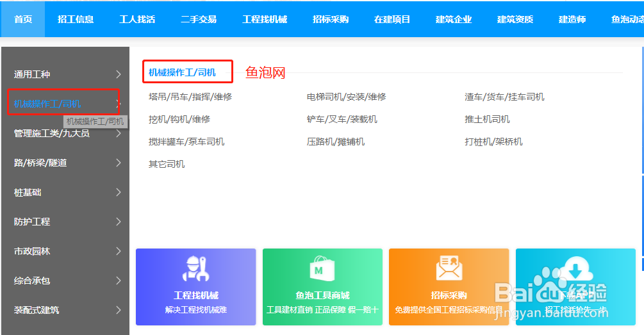Open 搅拌罐车/泵车司机 job link
This screenshot has width=644, height=335.
point(186,142)
